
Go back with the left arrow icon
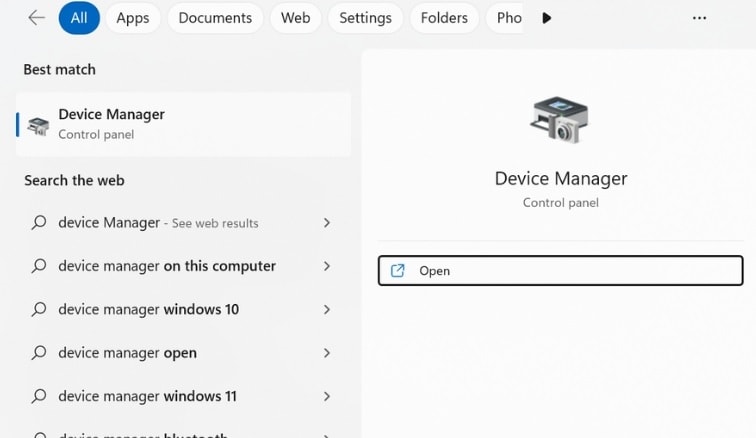36,18
